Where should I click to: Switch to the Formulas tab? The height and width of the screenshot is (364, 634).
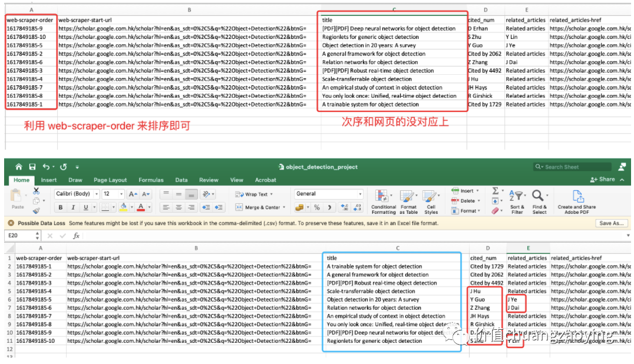coord(151,180)
